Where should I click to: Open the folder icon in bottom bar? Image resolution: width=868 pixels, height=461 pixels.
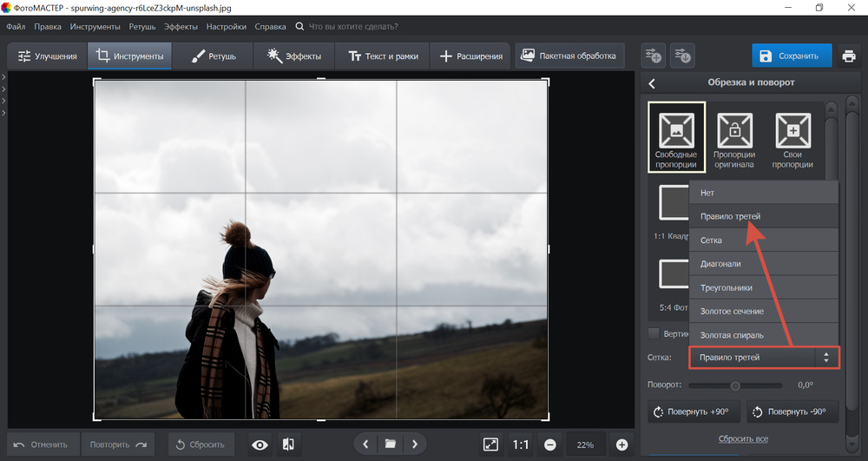(x=391, y=445)
